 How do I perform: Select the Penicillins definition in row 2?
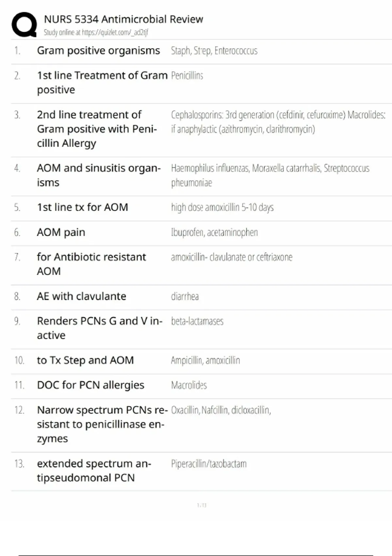[x=187, y=76]
